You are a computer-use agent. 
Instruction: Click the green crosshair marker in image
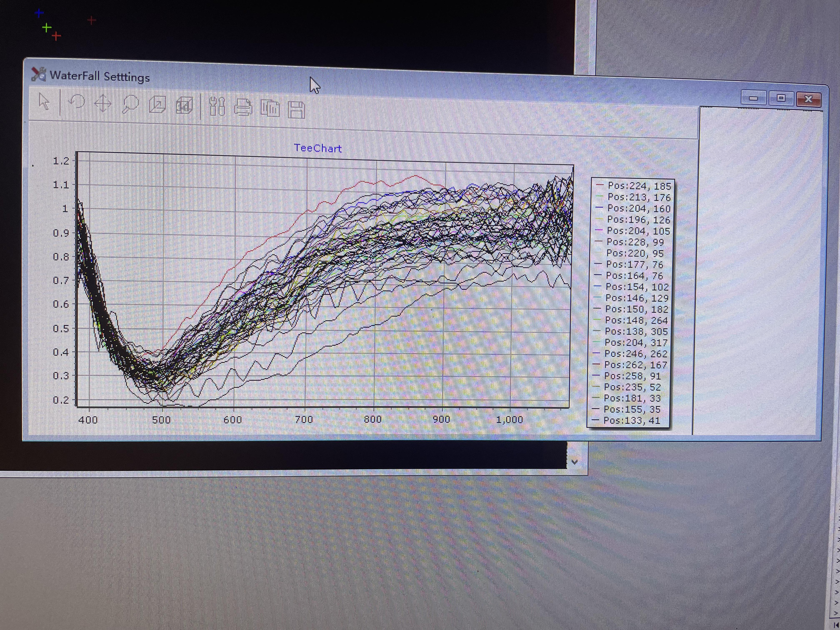coord(47,28)
